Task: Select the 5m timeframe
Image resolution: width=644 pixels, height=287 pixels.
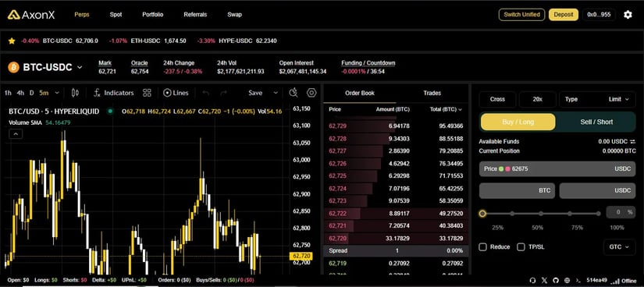Action: (44, 93)
